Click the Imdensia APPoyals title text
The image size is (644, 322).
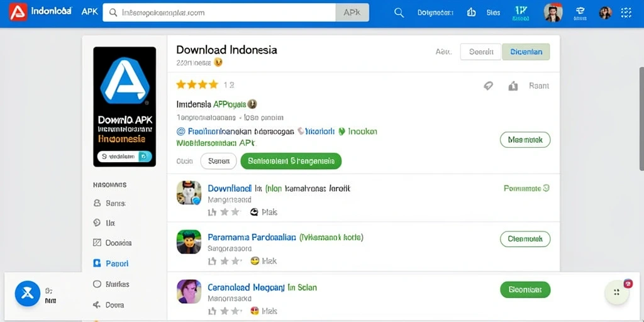(211, 104)
